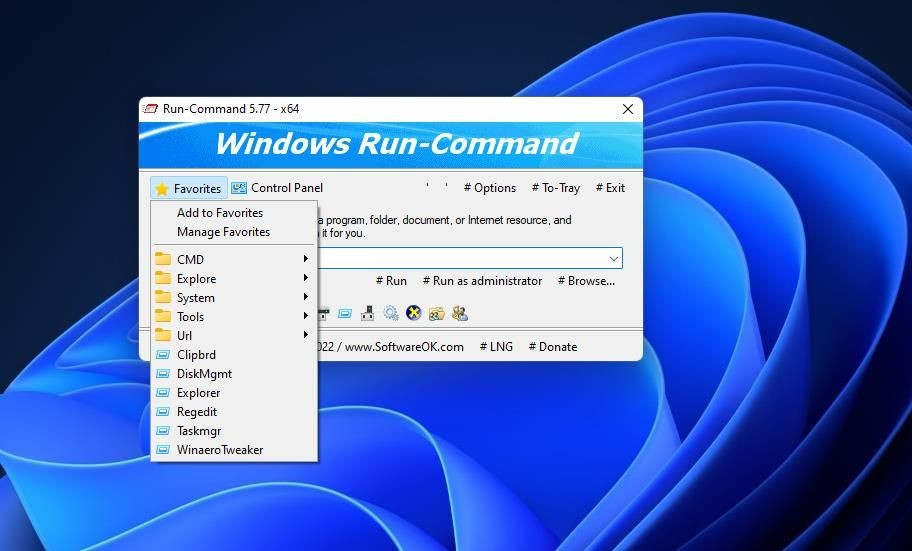Click the Control Panel icon

pyautogui.click(x=238, y=188)
